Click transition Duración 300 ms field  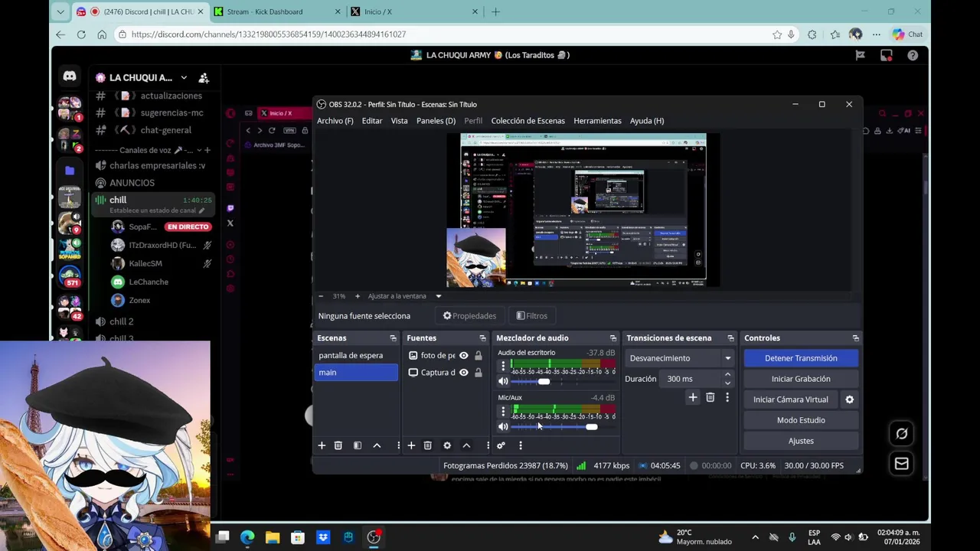[x=691, y=379]
